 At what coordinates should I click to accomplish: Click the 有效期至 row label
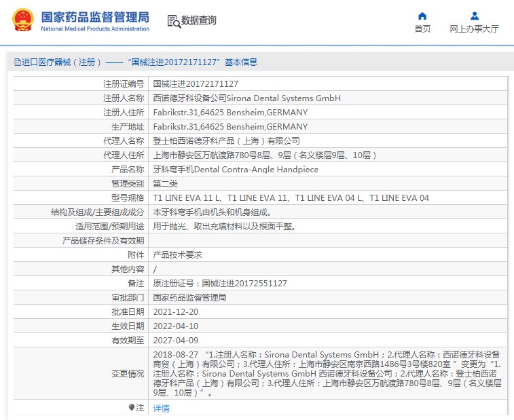click(128, 341)
